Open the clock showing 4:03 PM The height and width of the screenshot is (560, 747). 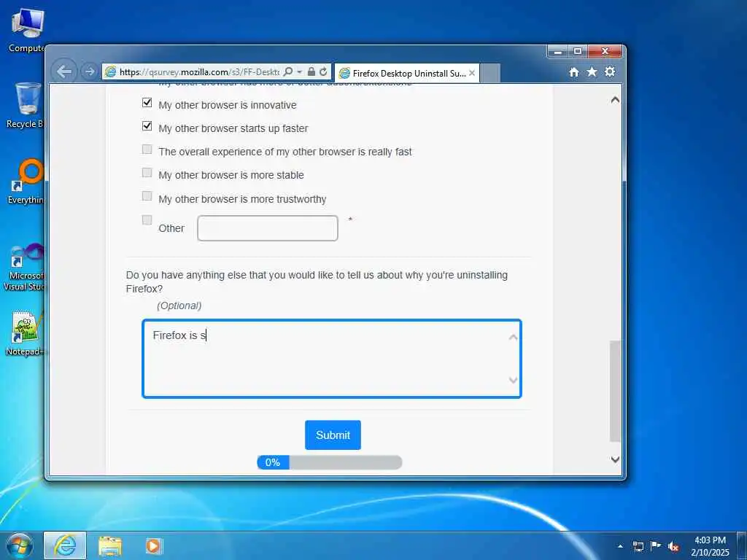[711, 546]
